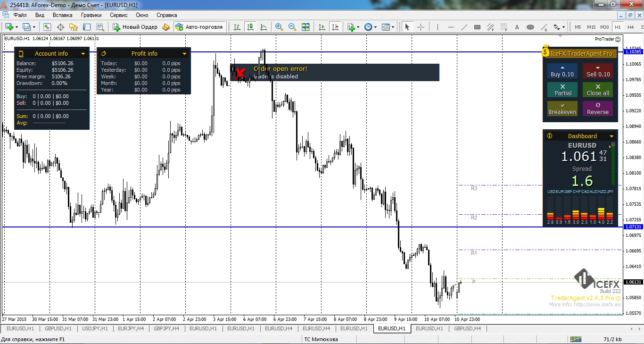Collapse the Profit info panel arrow
Image resolution: width=644 pixels, height=344 pixels.
tap(184, 54)
